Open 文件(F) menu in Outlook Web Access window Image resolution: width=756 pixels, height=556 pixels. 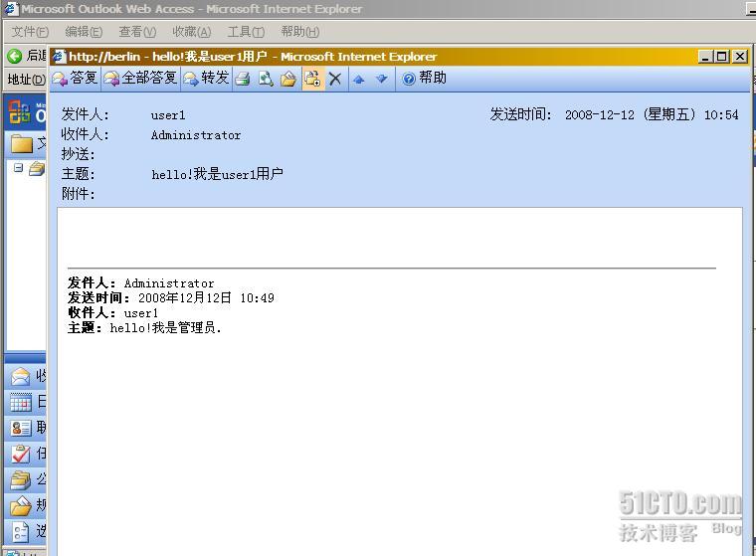coord(30,32)
